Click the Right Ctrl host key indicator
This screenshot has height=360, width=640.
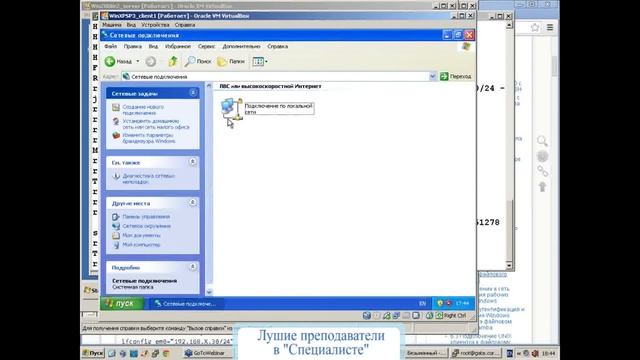point(451,316)
